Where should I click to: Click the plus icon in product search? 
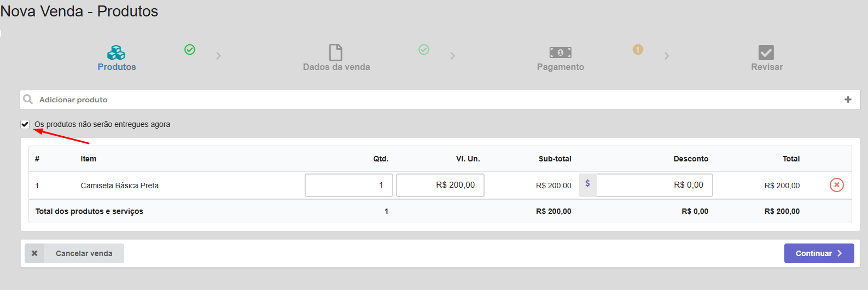pos(848,100)
